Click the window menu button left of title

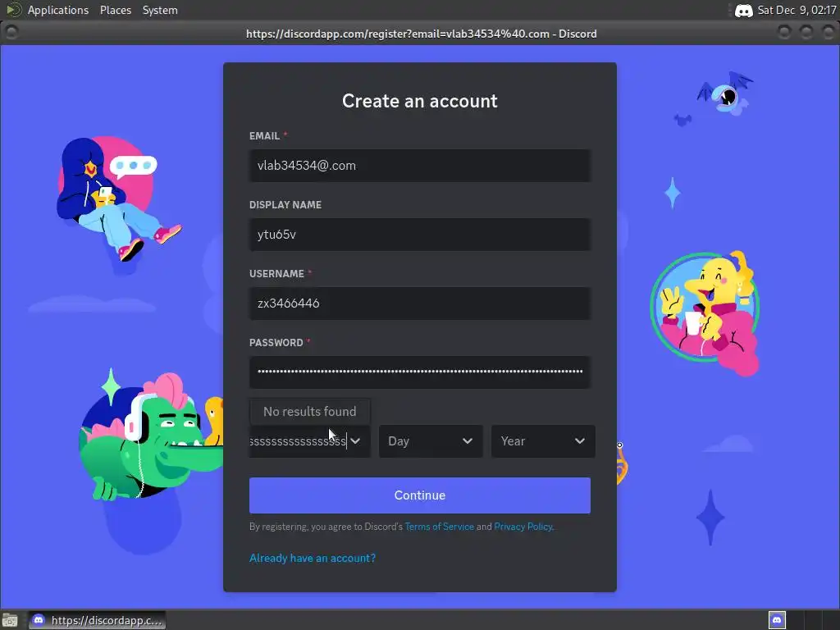(x=11, y=33)
